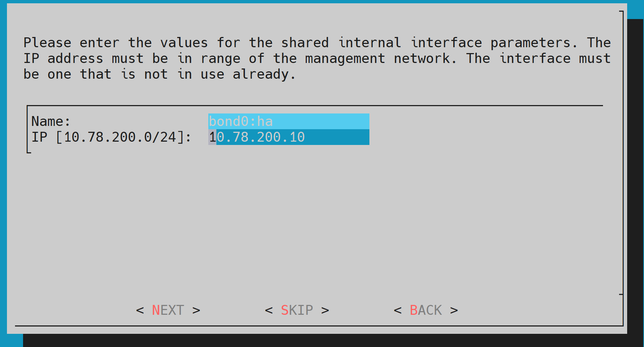
Task: Click the NEXT button to proceed
Action: pyautogui.click(x=168, y=310)
